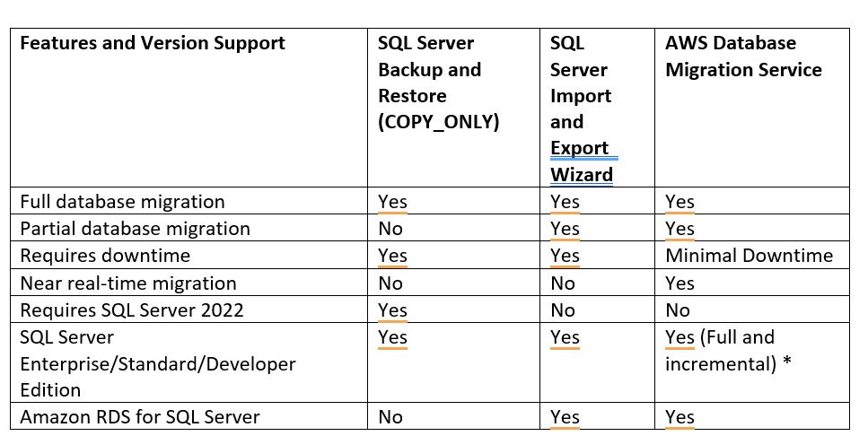
Task: Select the "Near real-time migration" row label
Action: point(128,283)
